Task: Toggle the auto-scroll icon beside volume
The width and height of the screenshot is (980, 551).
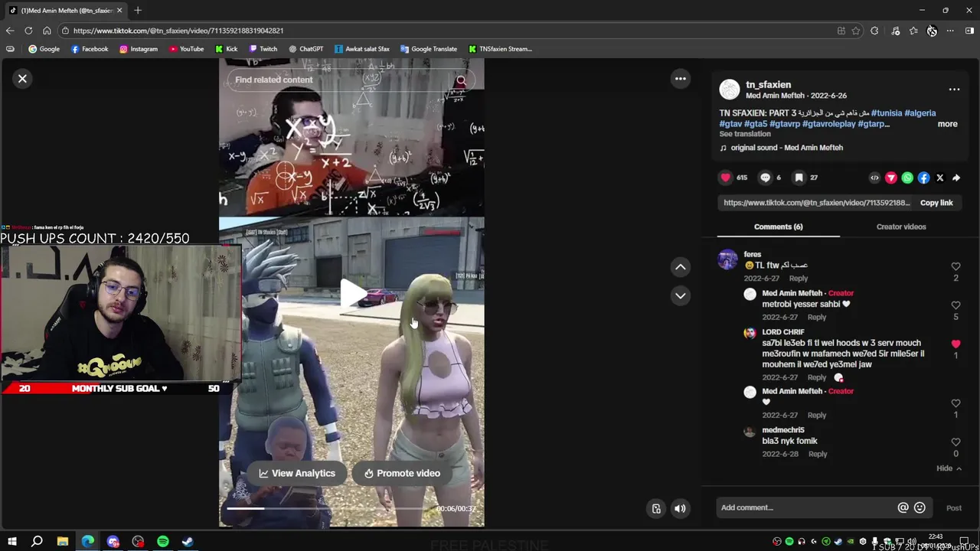Action: [656, 508]
